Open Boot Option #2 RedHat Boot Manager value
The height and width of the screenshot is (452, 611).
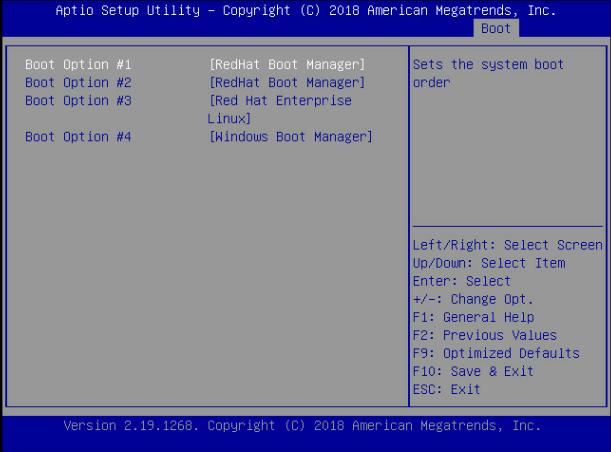tap(287, 83)
